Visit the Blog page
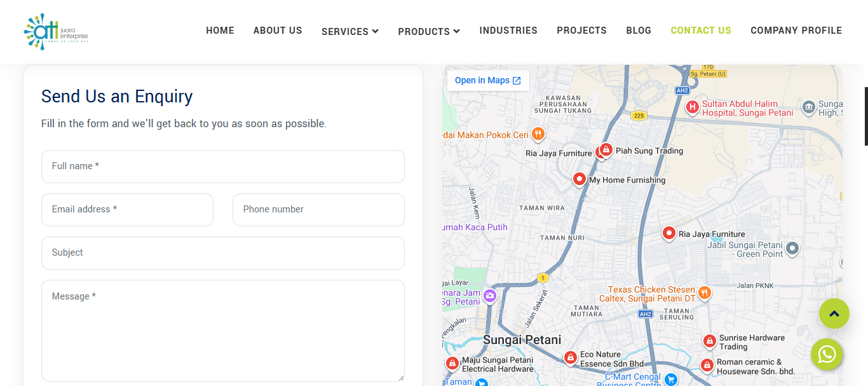Viewport: 868px width, 386px height. 639,31
